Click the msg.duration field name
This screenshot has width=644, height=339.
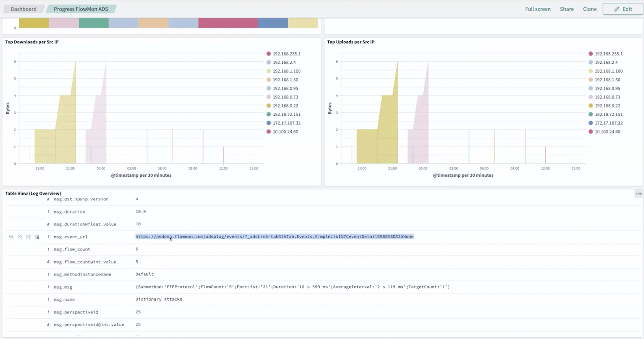pos(70,212)
